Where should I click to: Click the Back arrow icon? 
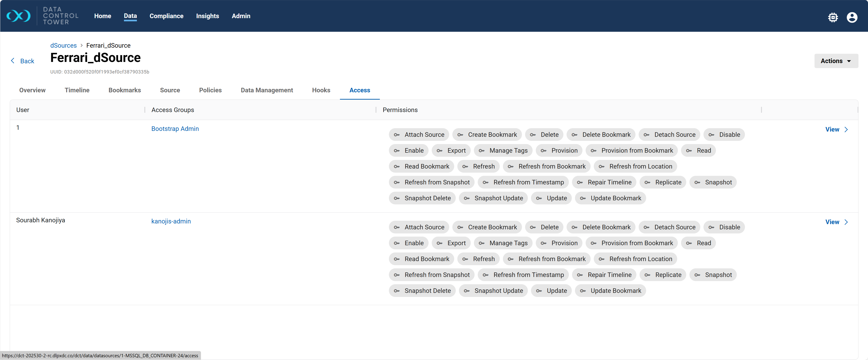[x=13, y=61]
